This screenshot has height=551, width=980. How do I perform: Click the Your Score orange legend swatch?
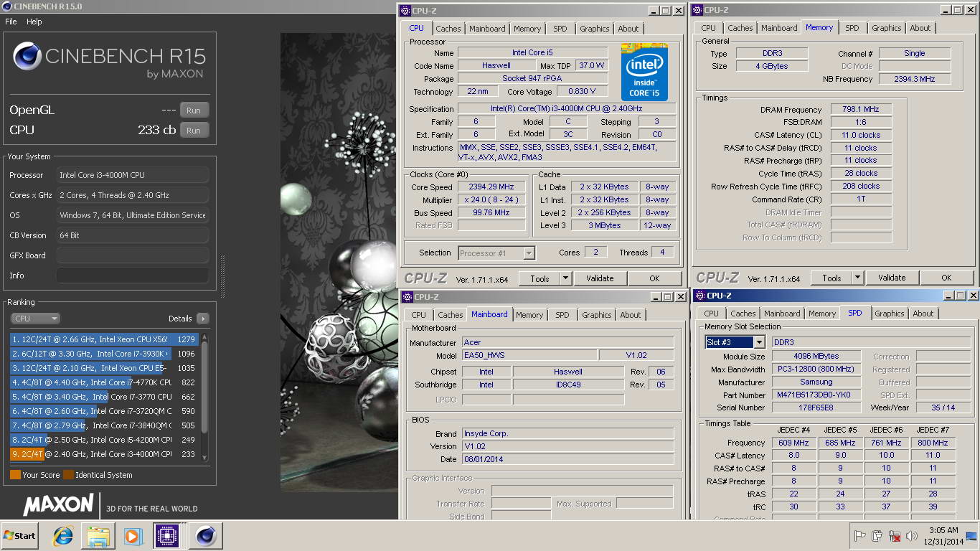click(x=15, y=475)
